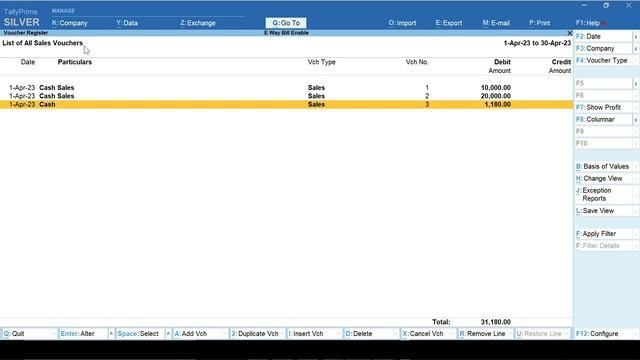
Task: Click Enter: Alter in bottom bar
Action: (x=83, y=333)
